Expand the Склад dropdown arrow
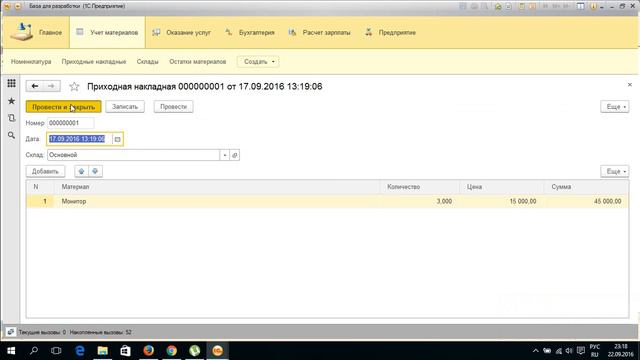The width and height of the screenshot is (640, 360). [224, 155]
